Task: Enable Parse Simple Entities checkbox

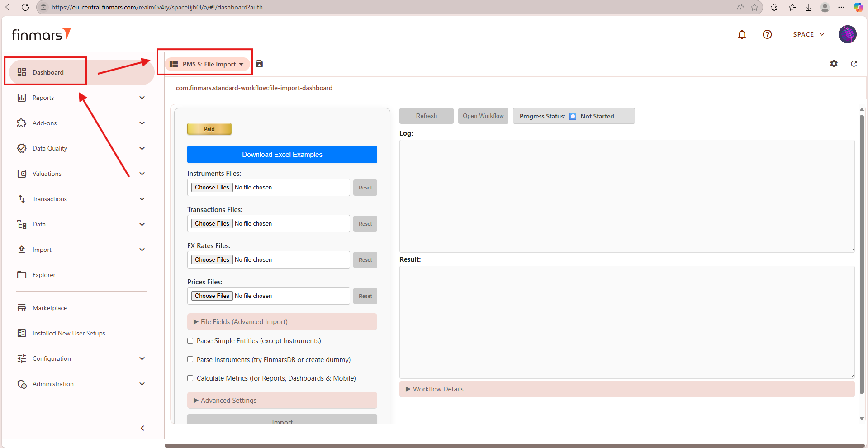Action: [190, 341]
